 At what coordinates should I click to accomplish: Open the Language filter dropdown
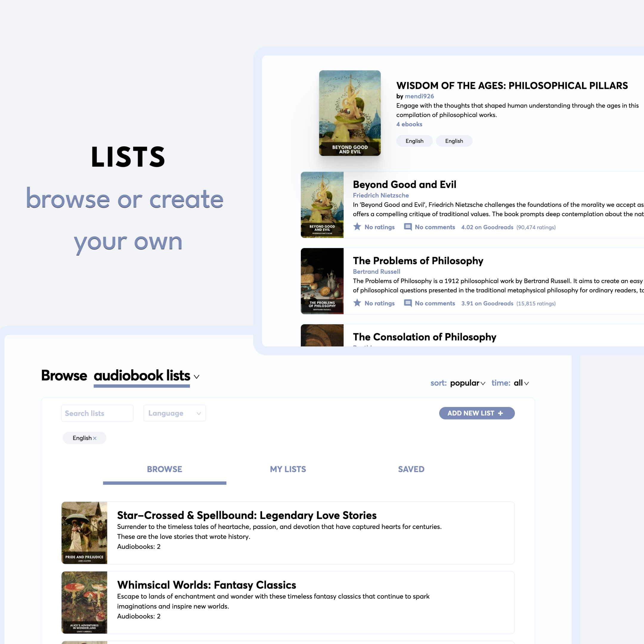tap(174, 413)
